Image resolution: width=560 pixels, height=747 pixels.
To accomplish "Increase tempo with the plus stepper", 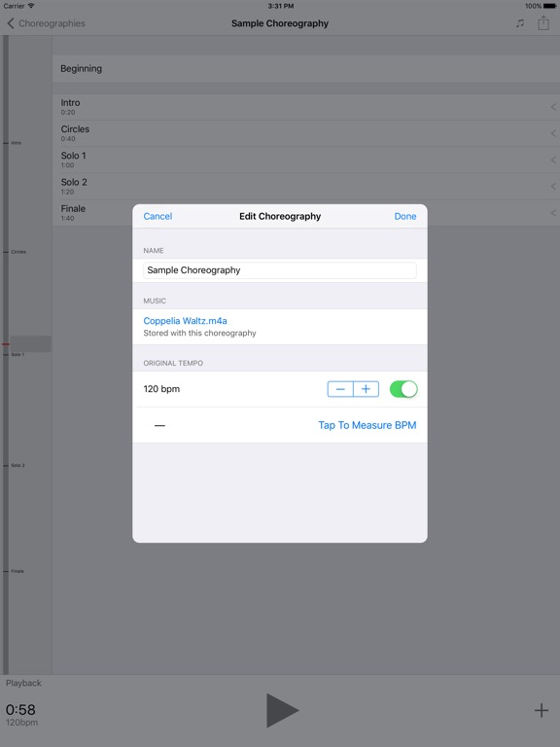I will pyautogui.click(x=367, y=389).
